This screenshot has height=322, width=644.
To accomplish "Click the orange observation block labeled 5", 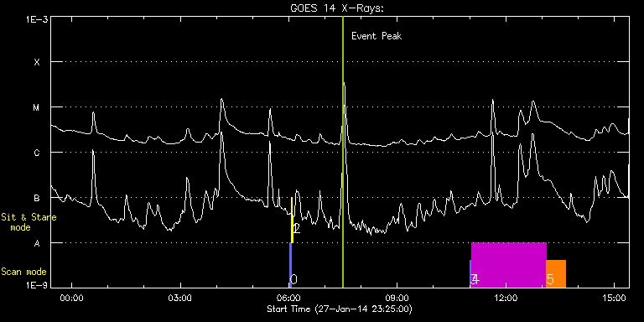I will (556, 273).
